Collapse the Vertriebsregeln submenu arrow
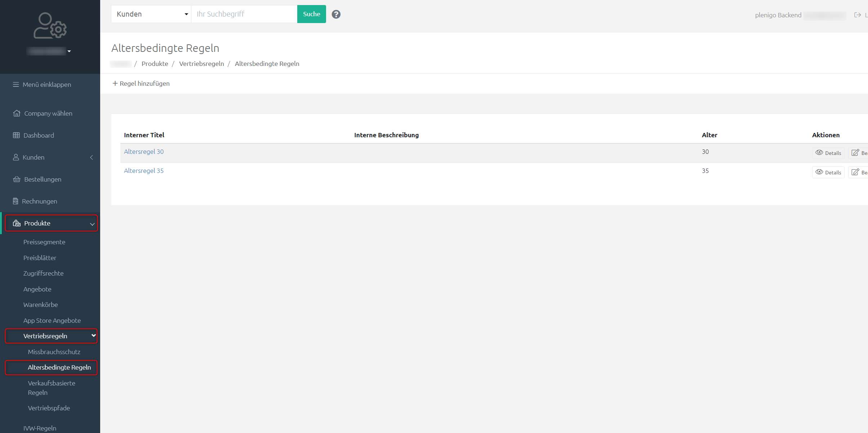Image resolution: width=868 pixels, height=433 pixels. (x=93, y=336)
